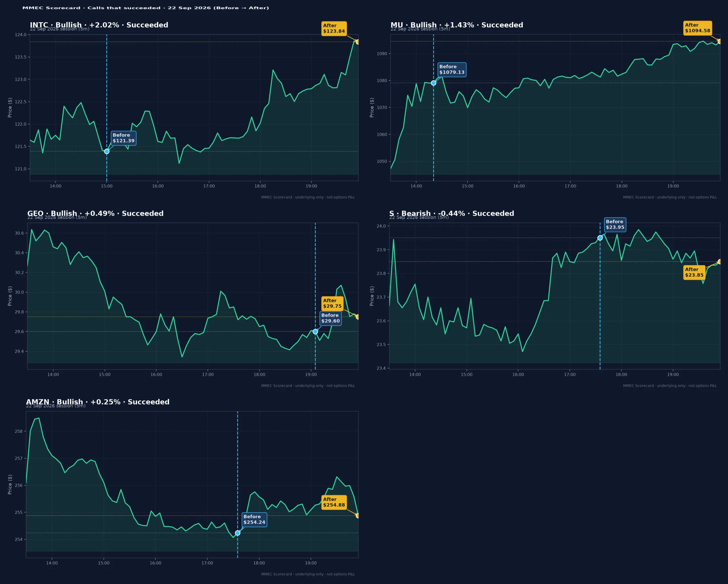Image resolution: width=728 pixels, height=584 pixels.
Task: Click the 17:00 x-axis tick on MU chart
Action: (570, 186)
